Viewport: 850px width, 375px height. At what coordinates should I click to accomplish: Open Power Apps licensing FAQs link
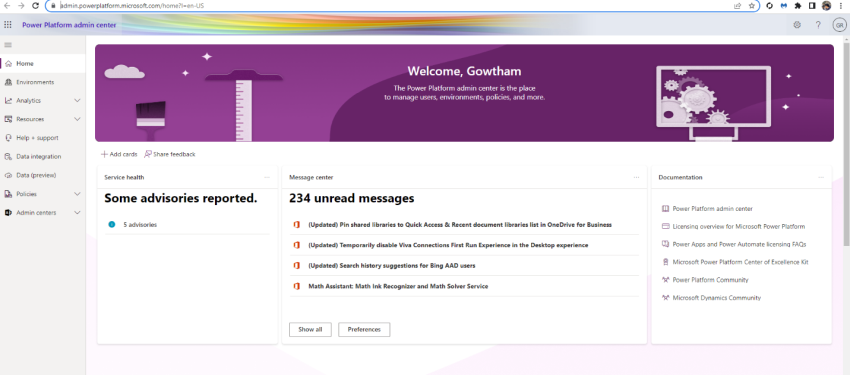739,244
